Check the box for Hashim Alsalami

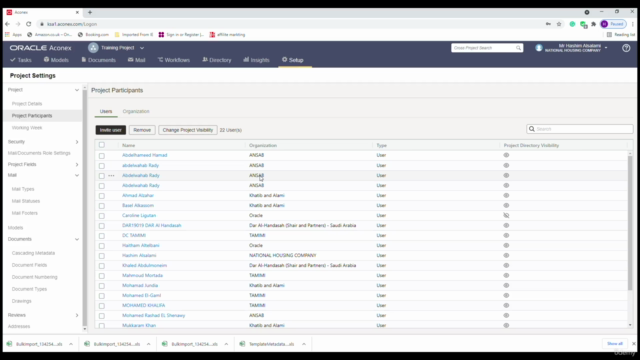click(x=102, y=256)
